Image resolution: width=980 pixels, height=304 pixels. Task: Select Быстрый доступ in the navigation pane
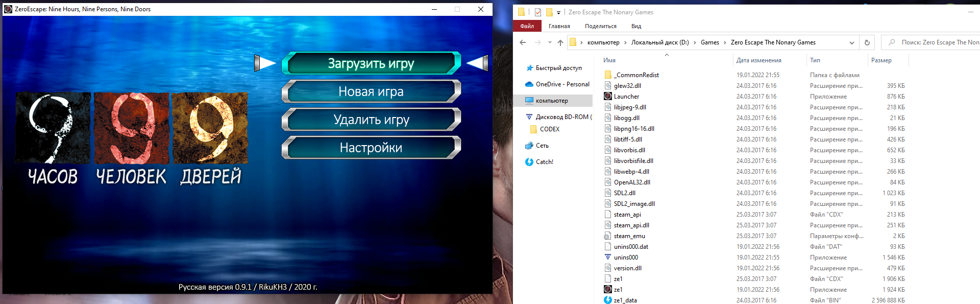[558, 68]
